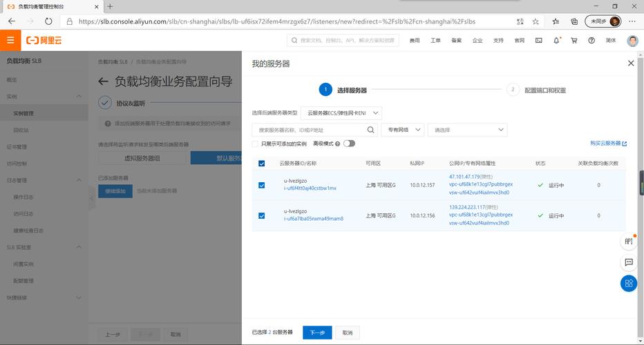
Task: Open 工单 in top navigation
Action: point(435,40)
